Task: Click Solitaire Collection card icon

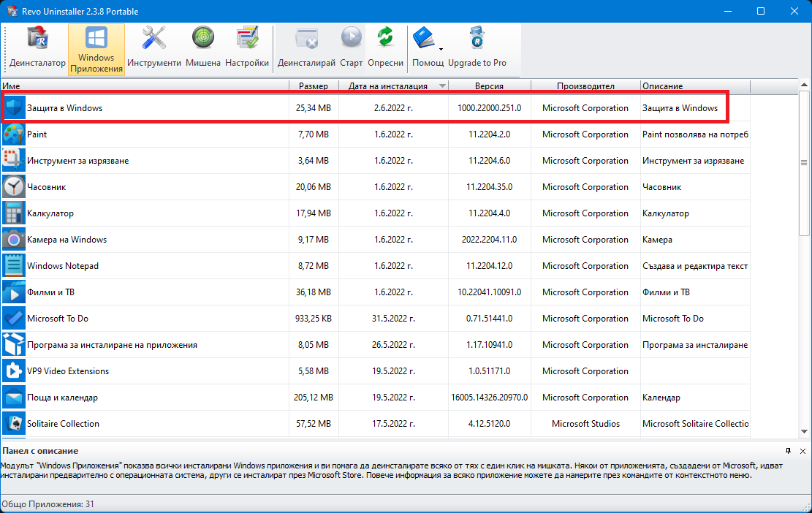Action: [x=14, y=423]
